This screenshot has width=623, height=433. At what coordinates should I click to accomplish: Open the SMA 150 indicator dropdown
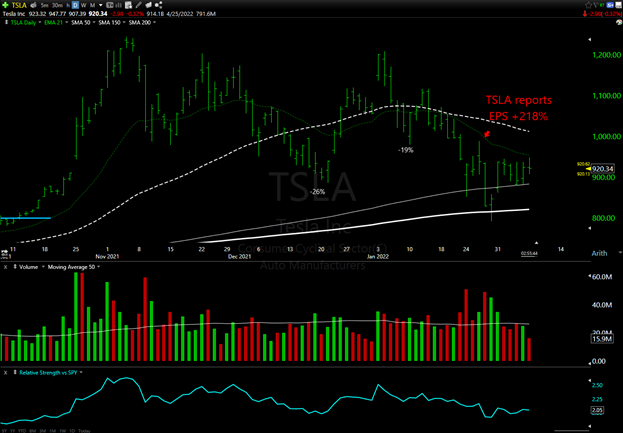point(124,23)
